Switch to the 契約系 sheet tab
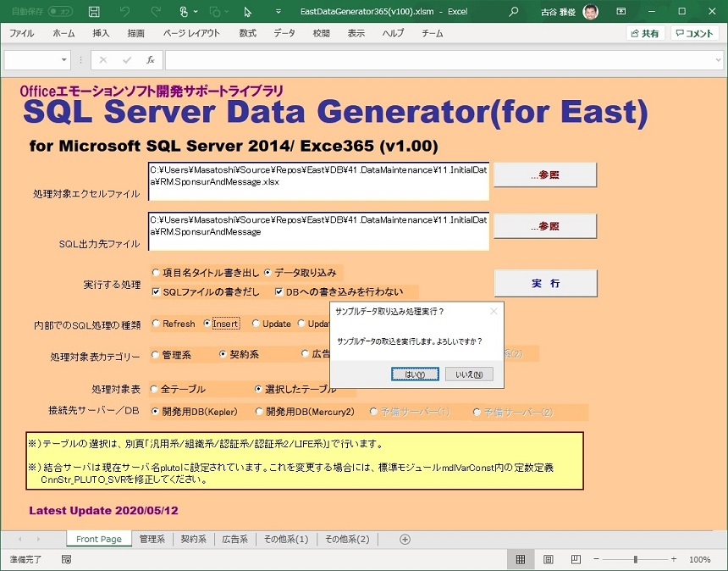The height and width of the screenshot is (571, 728). tap(193, 539)
